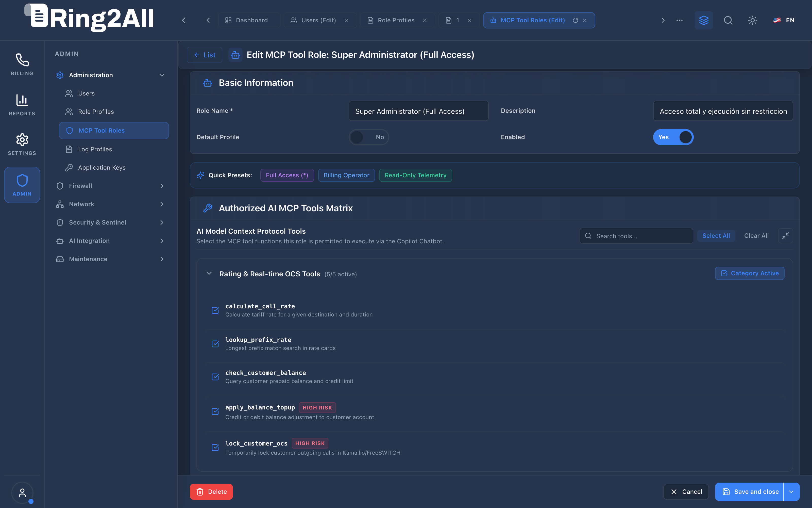This screenshot has width=812, height=508.
Task: Click the robot icon beside page title
Action: pos(235,55)
